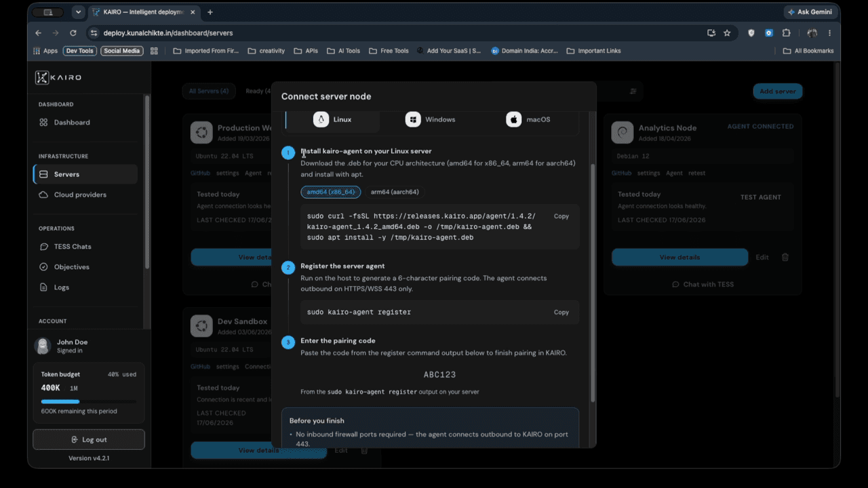Image resolution: width=868 pixels, height=488 pixels.
Task: Open Cloud providers in the sidebar
Action: pyautogui.click(x=80, y=195)
